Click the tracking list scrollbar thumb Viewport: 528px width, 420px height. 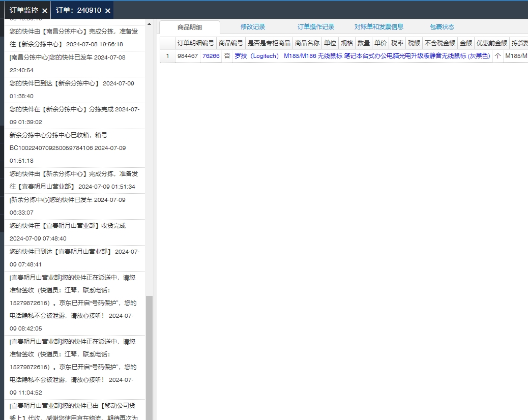(149, 358)
